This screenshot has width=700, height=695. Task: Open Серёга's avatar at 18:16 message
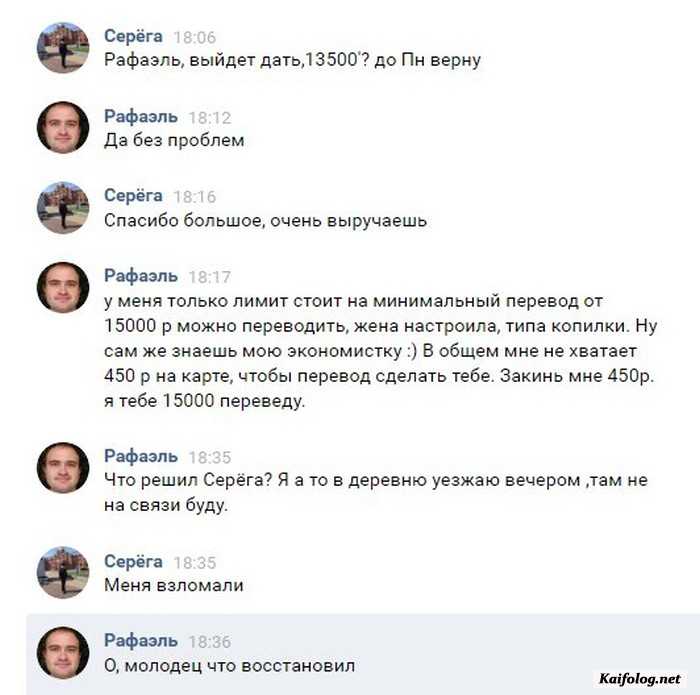(x=63, y=208)
